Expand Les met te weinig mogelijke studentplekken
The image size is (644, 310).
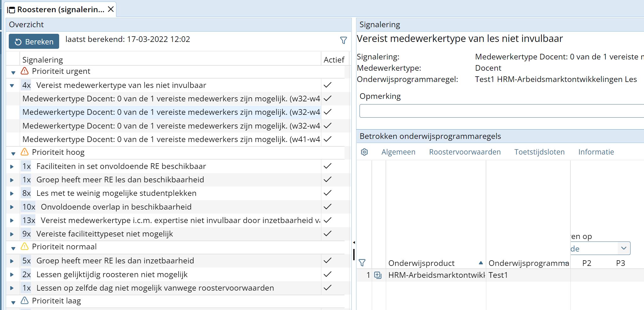[x=12, y=193]
